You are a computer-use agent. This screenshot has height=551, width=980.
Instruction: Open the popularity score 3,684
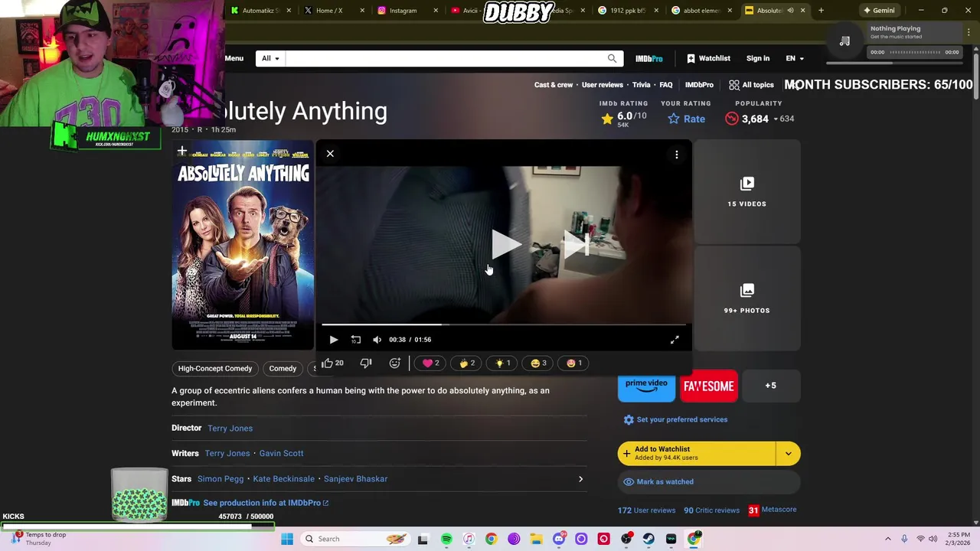(x=759, y=119)
